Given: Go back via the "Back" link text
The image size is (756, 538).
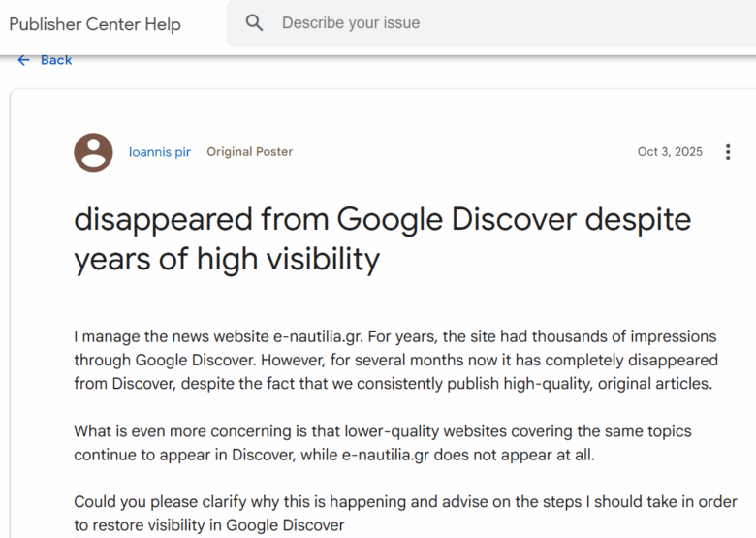Looking at the screenshot, I should [x=56, y=60].
